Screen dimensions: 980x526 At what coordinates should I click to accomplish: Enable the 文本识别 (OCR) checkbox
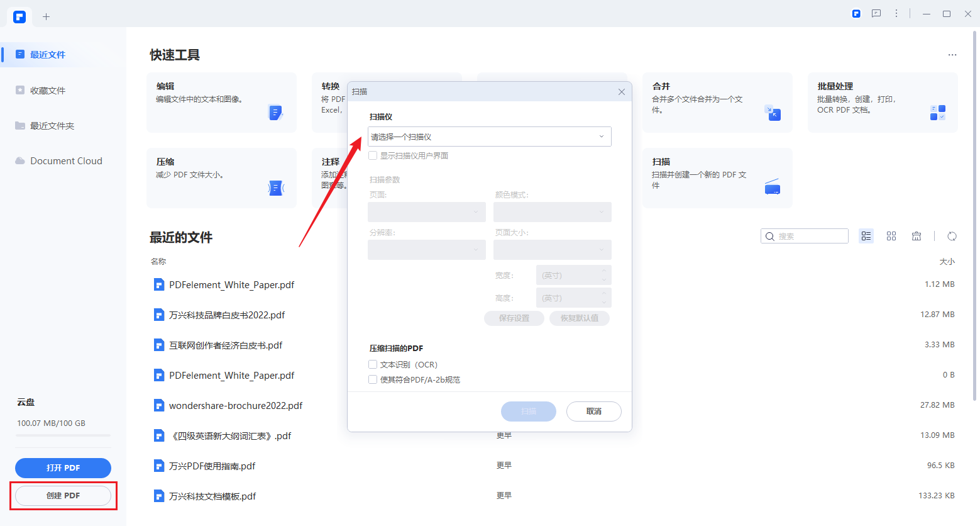click(x=373, y=364)
